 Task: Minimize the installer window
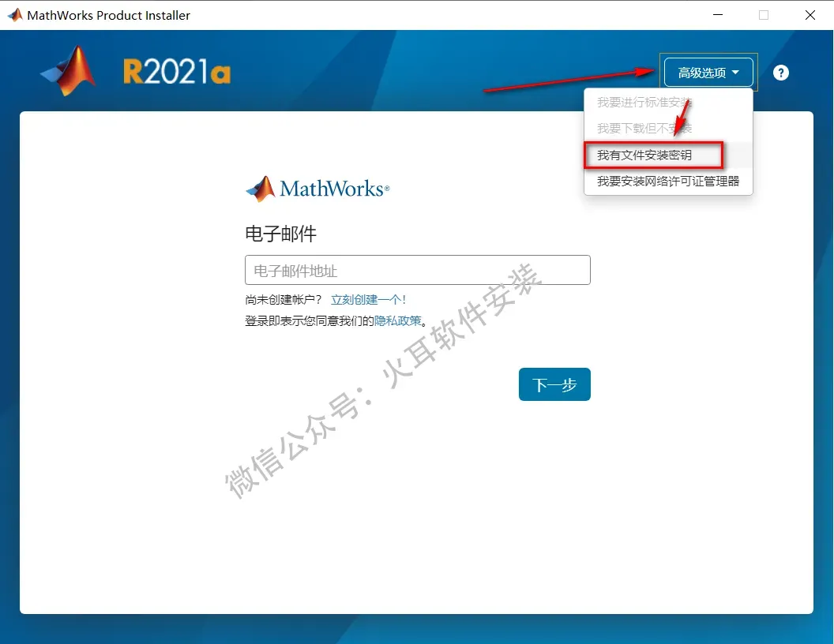point(718,15)
